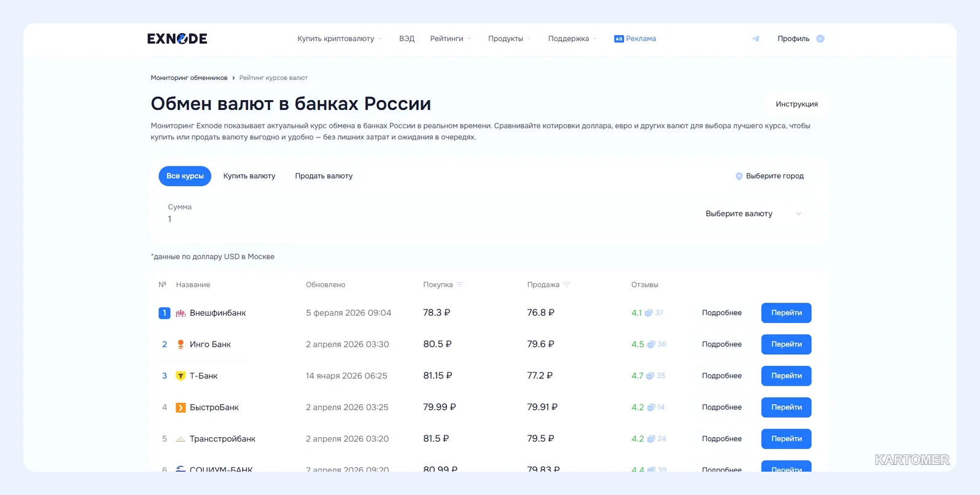The height and width of the screenshot is (495, 980).
Task: Select the Все курсы tab
Action: [185, 176]
